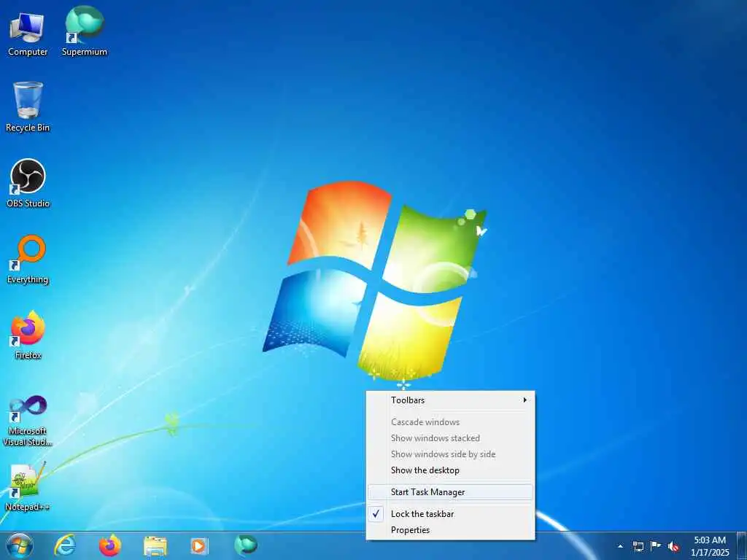Select the Everything search shortcut

pos(28,260)
